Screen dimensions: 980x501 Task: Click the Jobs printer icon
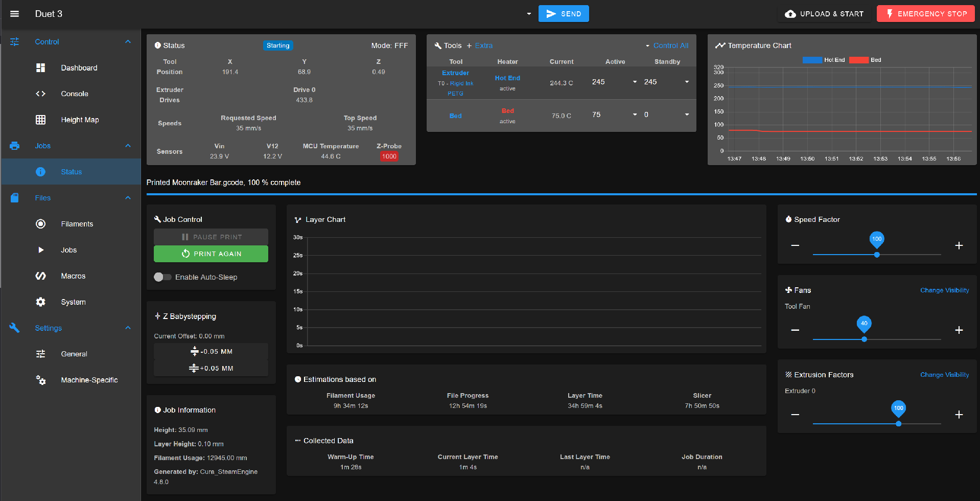(14, 146)
